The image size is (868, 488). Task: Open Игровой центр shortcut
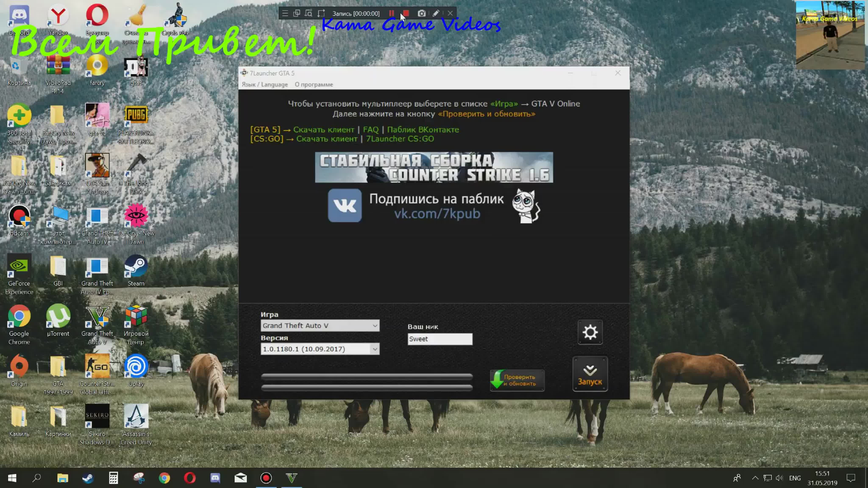(x=136, y=325)
